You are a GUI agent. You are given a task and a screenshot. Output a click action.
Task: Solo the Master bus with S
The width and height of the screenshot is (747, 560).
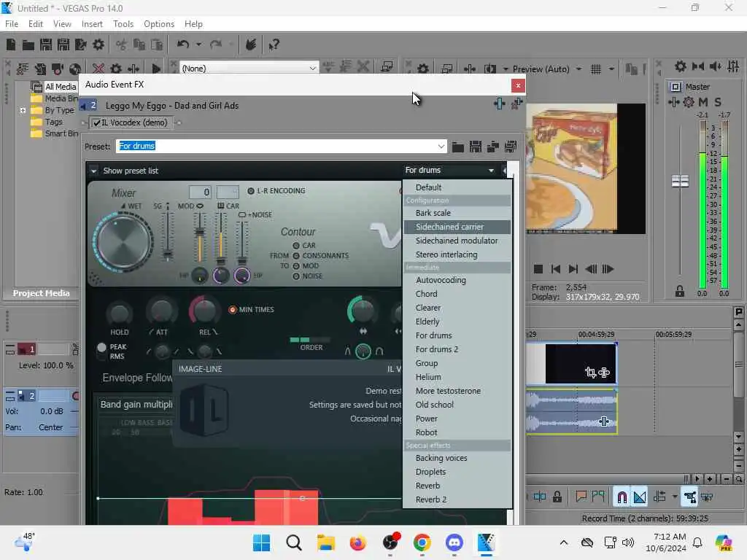pyautogui.click(x=718, y=102)
